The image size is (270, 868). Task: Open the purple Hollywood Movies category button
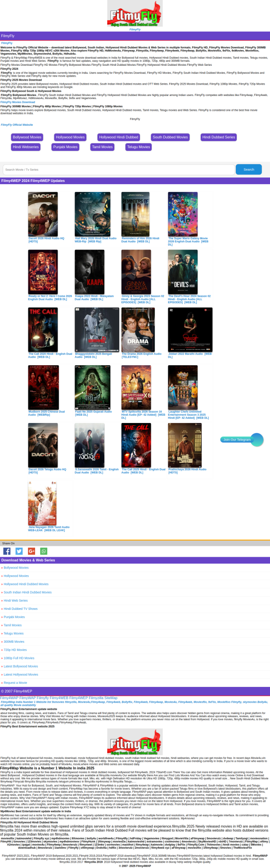point(70,137)
